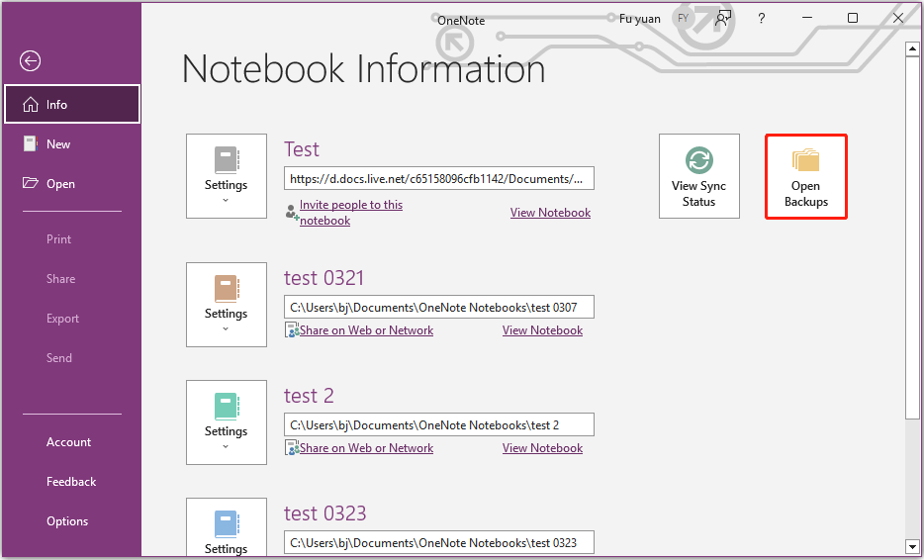The image size is (924, 560).
Task: Click the Test notebook title
Action: (x=302, y=149)
